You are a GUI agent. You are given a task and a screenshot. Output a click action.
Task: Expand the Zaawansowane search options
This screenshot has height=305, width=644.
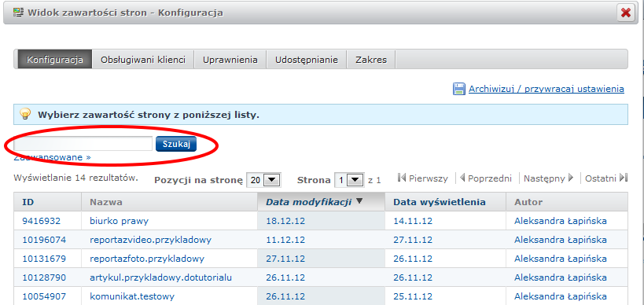click(x=52, y=157)
